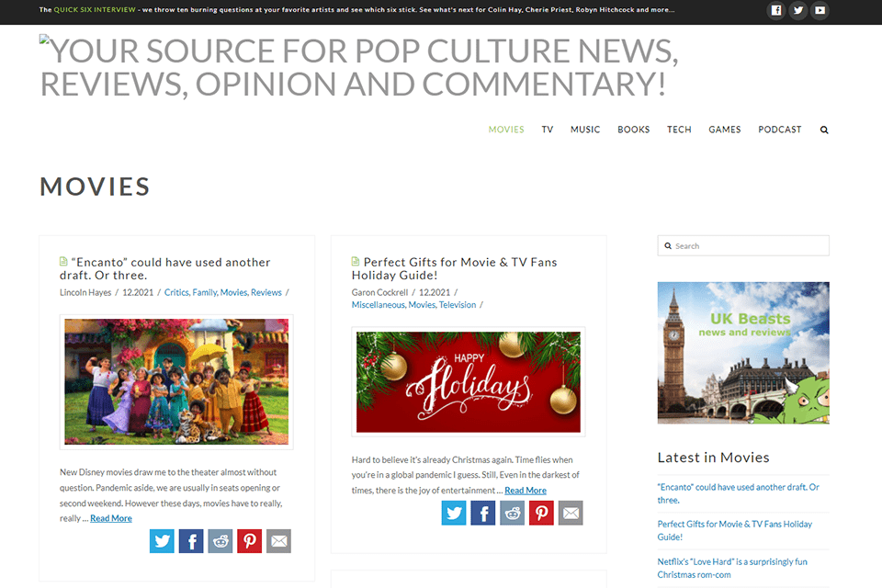Viewport: 882px width, 588px height.
Task: Open the Miscellaneous category on Holiday Guide
Action: click(x=379, y=305)
